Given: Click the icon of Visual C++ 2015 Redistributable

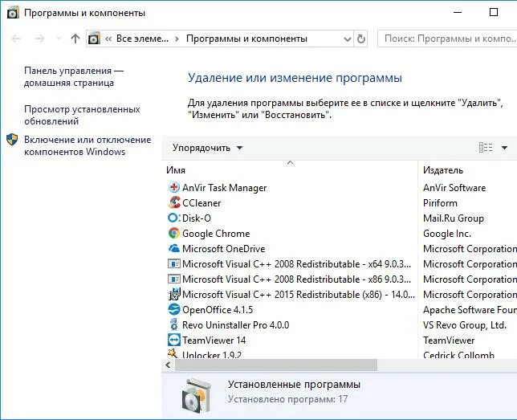Looking at the screenshot, I should click(x=173, y=294).
